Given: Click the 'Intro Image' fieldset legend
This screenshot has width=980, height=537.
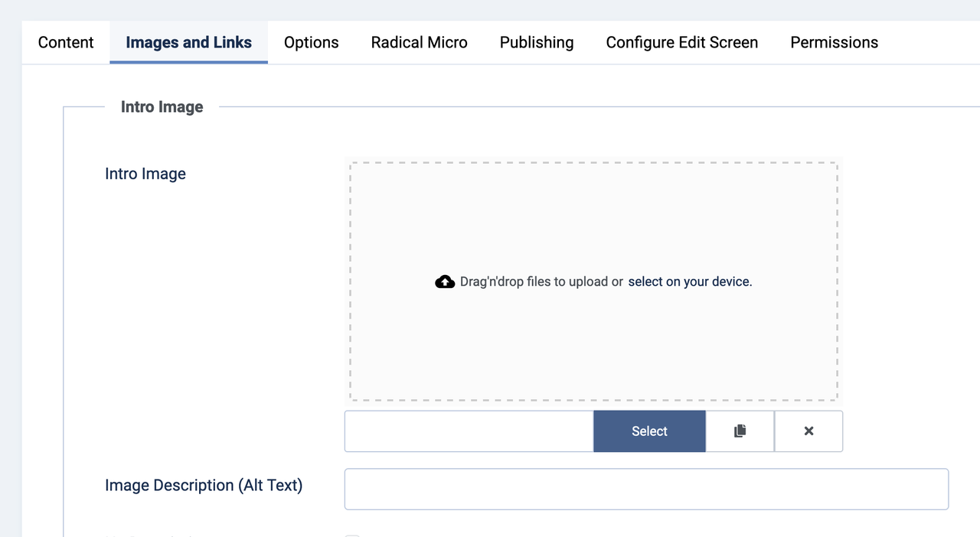Looking at the screenshot, I should click(x=162, y=107).
